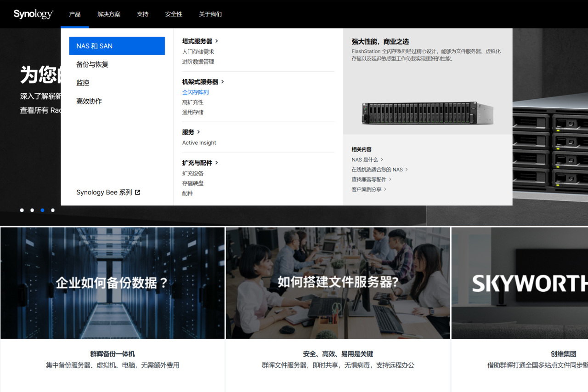Open the 安全性 menu
Viewport: 588px width, 392px height.
[174, 14]
